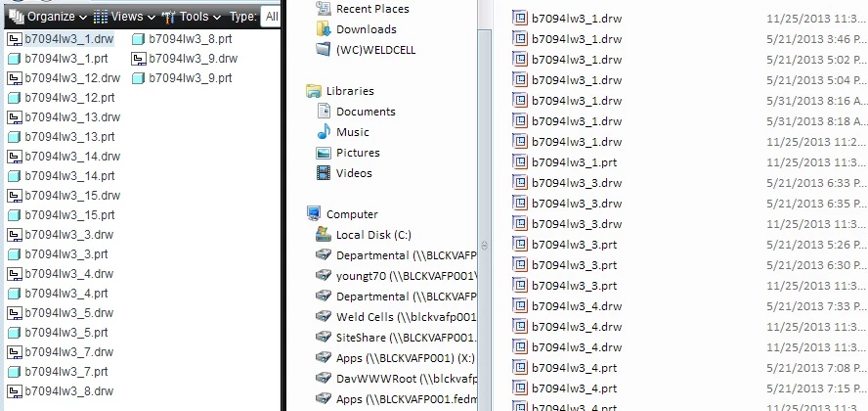Click the part icon of b7094lw3_9.prt
This screenshot has width=868, height=411.
pyautogui.click(x=139, y=78)
